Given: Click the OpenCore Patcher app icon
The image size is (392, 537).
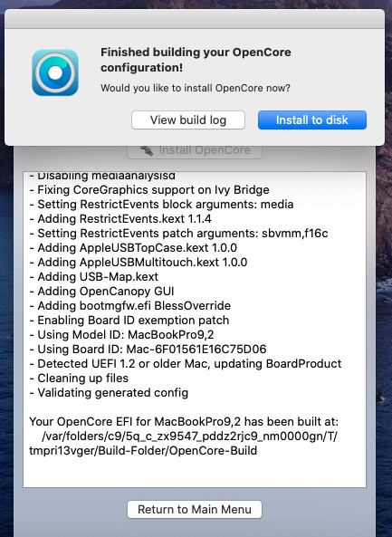Looking at the screenshot, I should pyautogui.click(x=55, y=72).
